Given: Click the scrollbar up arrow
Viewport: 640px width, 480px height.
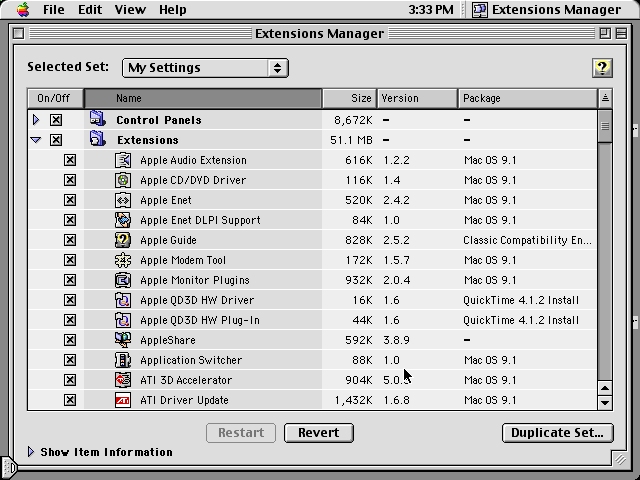Looking at the screenshot, I should coord(605,388).
